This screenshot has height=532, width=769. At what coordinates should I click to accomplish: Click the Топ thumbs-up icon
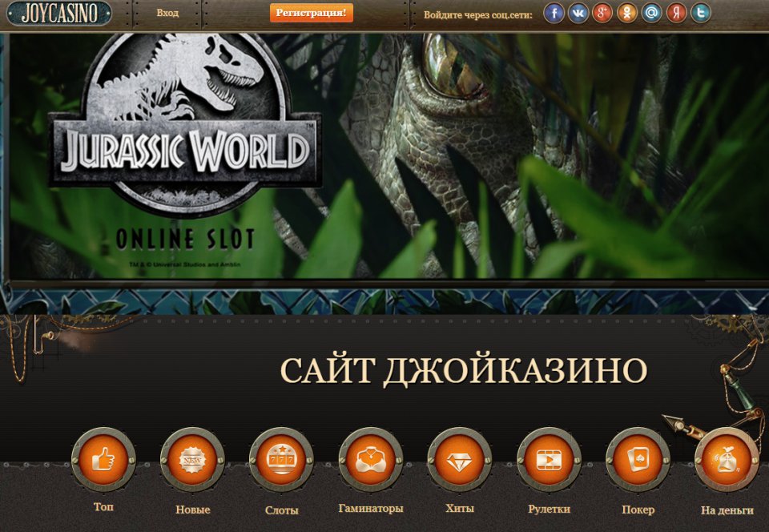click(103, 460)
